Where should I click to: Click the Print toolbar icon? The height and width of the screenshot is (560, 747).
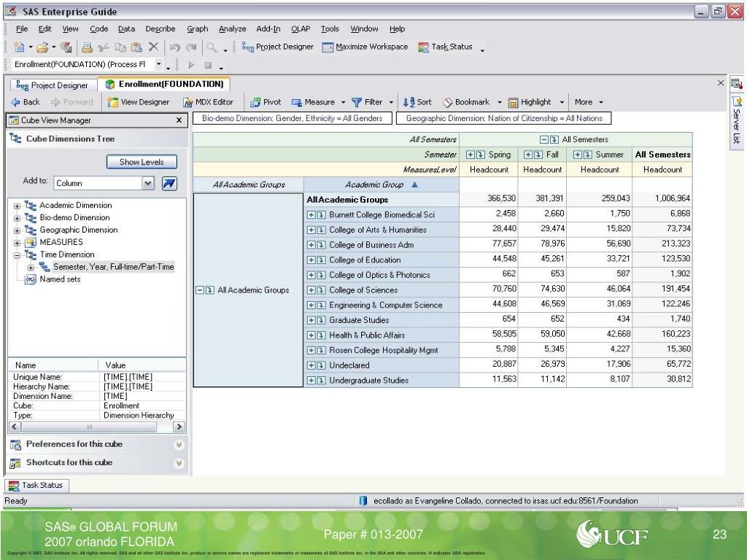(87, 47)
